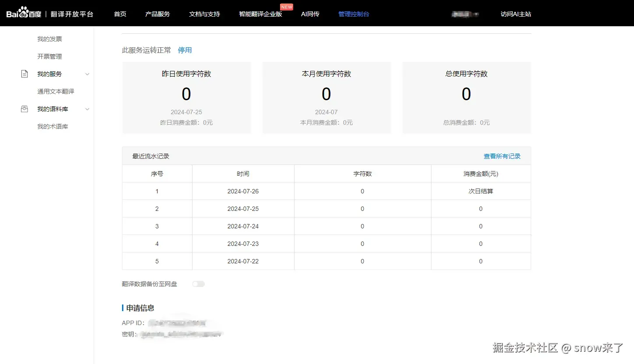
Task: Visit 访问AI主站 link
Action: (516, 14)
